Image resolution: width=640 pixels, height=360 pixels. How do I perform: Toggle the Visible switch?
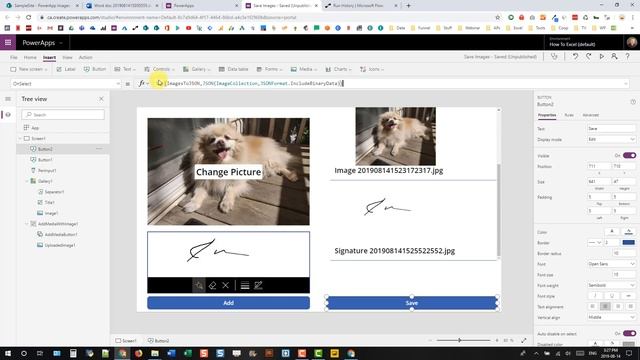[629, 156]
